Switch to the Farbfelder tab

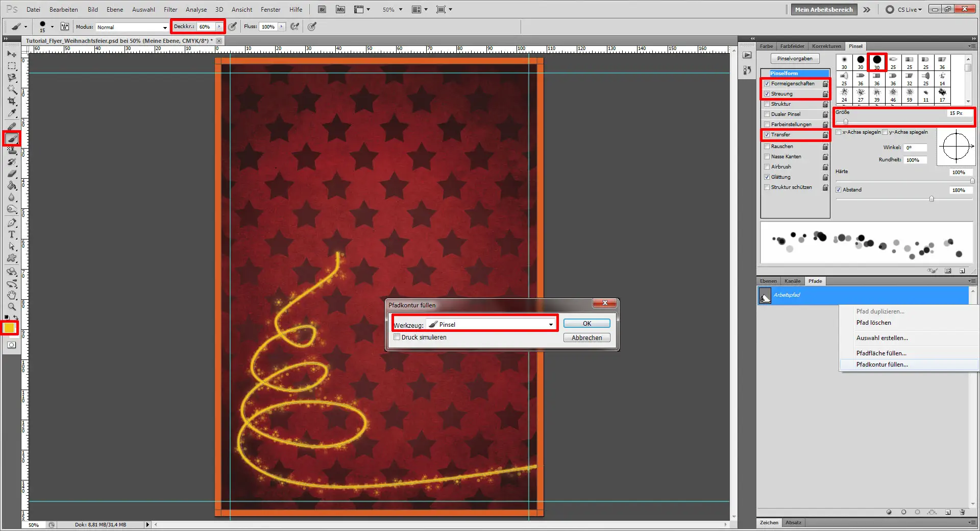click(x=792, y=46)
